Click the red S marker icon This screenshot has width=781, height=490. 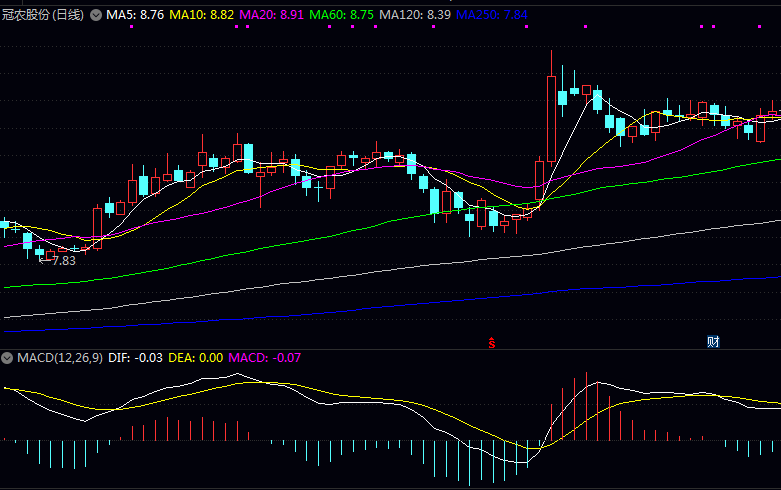[492, 342]
